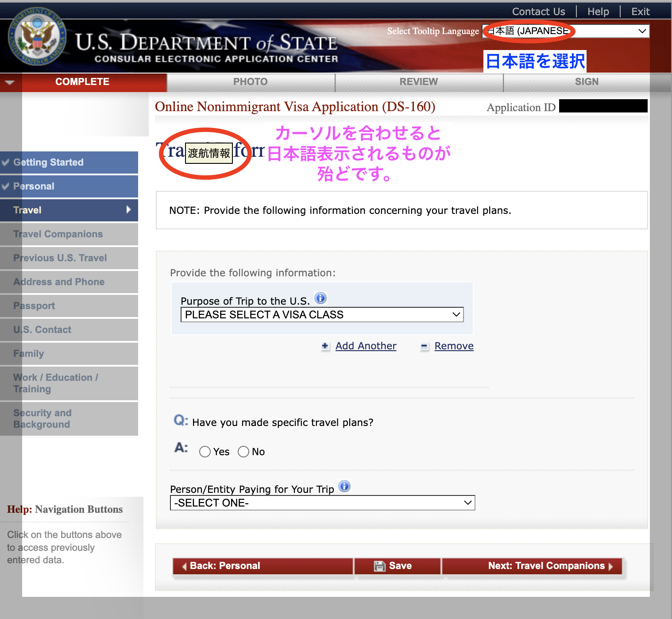672x619 pixels.
Task: Click the minus icon beside Remove
Action: tap(425, 346)
